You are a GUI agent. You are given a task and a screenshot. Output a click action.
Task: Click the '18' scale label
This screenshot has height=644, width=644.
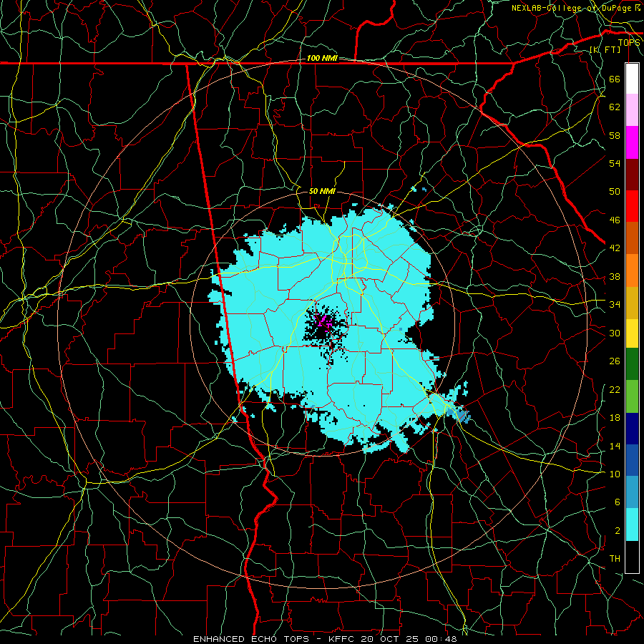pyautogui.click(x=615, y=418)
